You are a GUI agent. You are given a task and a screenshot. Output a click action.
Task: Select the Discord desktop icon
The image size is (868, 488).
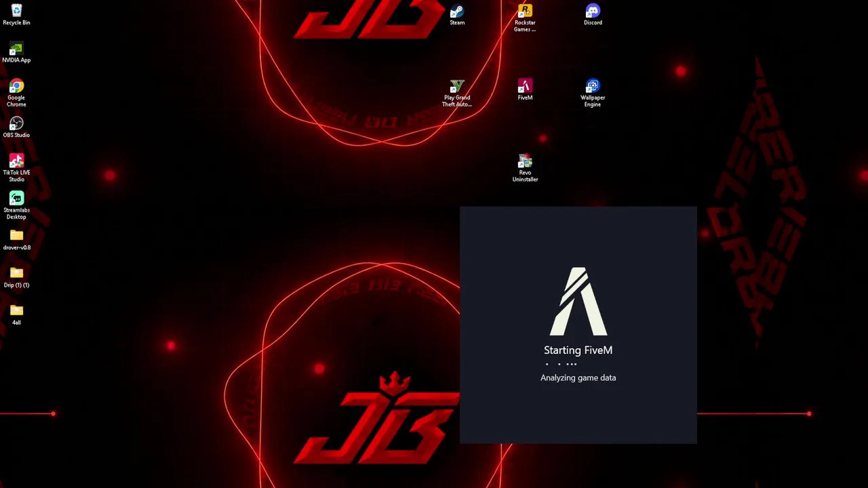pyautogui.click(x=593, y=15)
